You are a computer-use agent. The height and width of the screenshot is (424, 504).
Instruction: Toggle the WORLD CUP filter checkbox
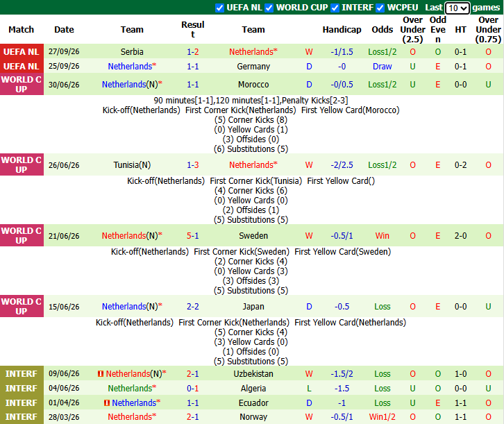pos(269,8)
